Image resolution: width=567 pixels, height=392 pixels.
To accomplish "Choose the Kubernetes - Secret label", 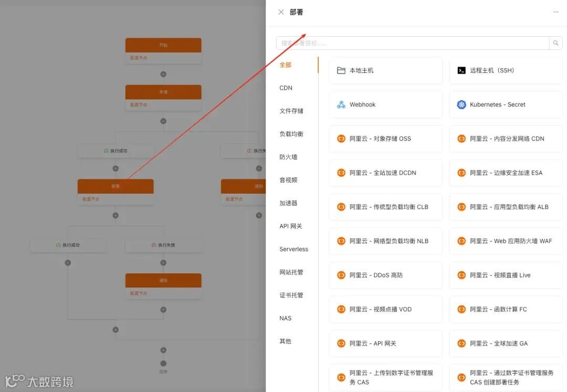I will (x=498, y=104).
